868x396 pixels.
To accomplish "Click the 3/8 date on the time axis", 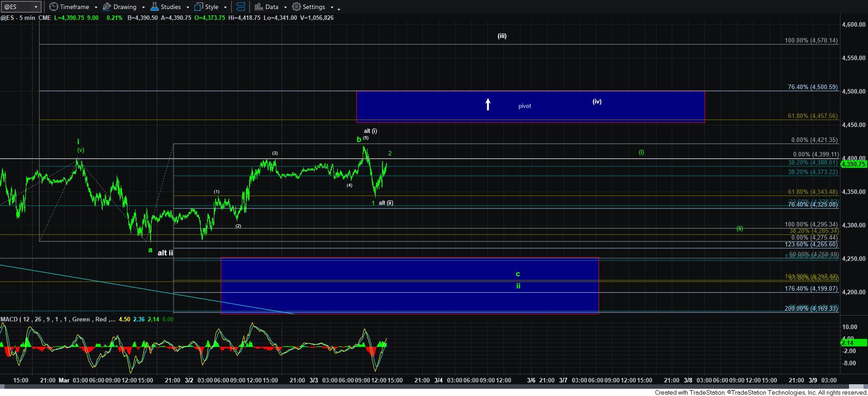I will tap(688, 380).
